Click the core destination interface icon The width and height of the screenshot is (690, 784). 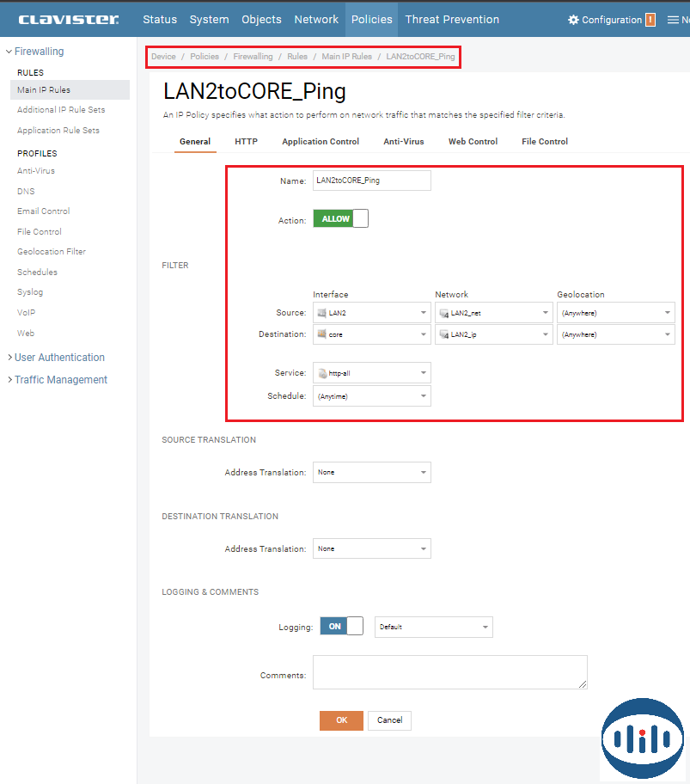pos(321,334)
